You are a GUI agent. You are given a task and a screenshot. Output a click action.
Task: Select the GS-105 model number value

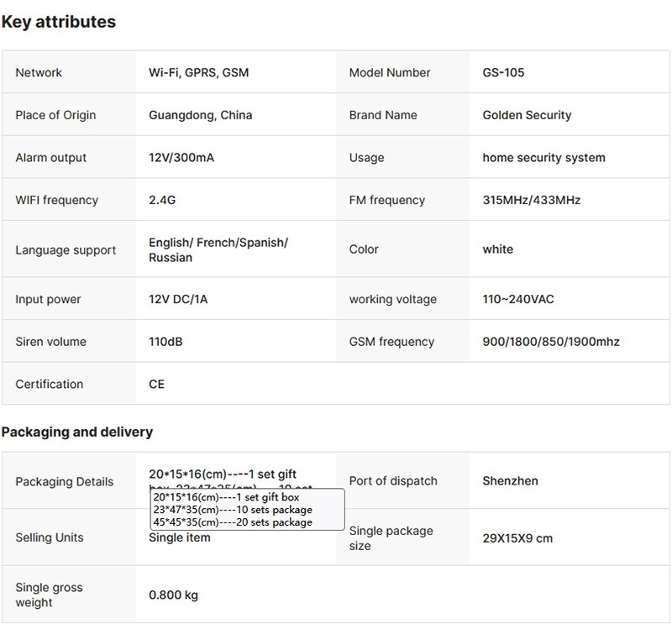tap(503, 73)
